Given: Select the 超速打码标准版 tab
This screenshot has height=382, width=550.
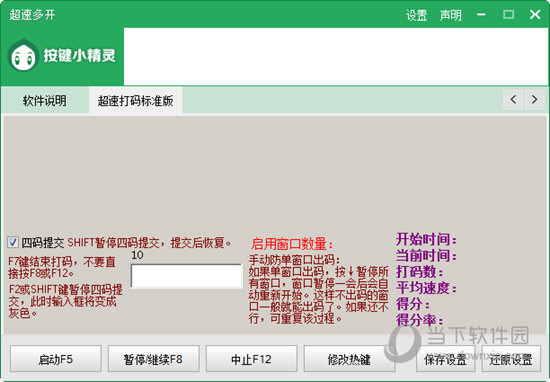Looking at the screenshot, I should pos(135,101).
